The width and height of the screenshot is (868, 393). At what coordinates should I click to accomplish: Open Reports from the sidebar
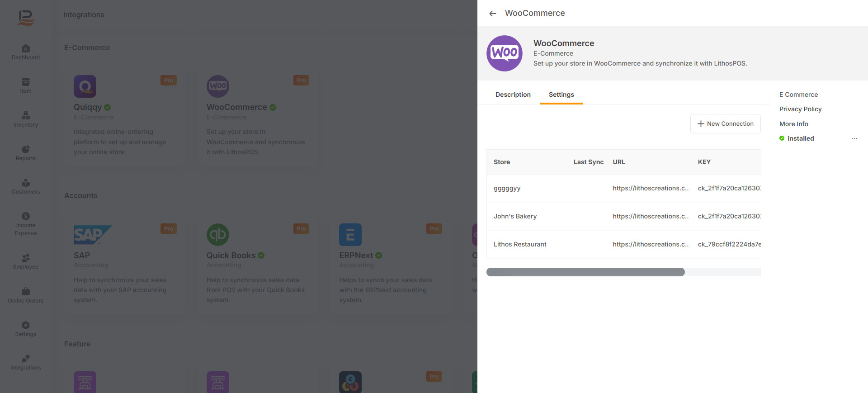click(x=26, y=153)
